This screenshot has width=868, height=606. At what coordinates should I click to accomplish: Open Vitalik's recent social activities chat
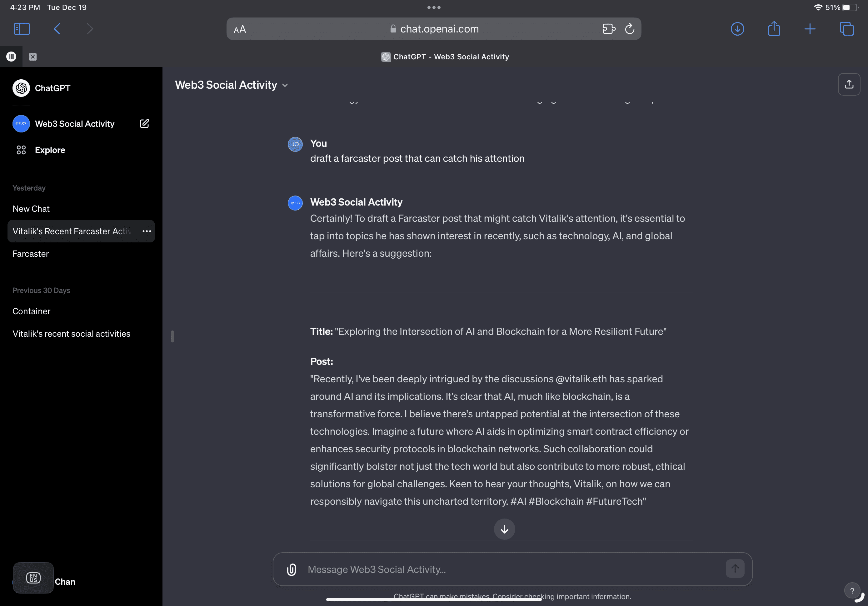pos(72,334)
